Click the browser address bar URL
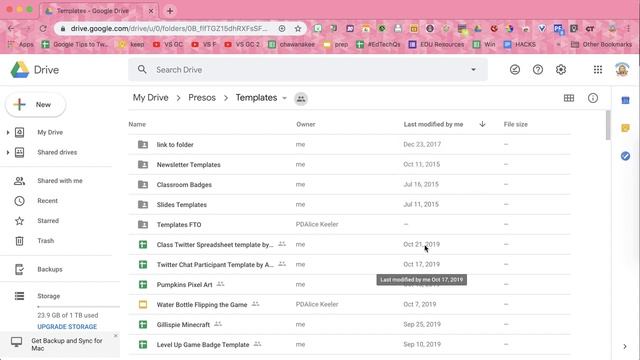The width and height of the screenshot is (640, 360). coord(169,29)
